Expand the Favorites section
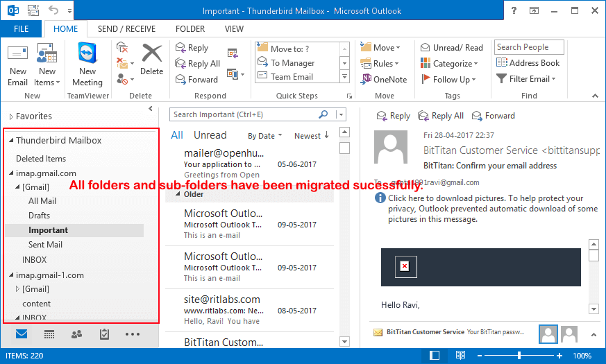This screenshot has height=364, width=606. [11, 116]
